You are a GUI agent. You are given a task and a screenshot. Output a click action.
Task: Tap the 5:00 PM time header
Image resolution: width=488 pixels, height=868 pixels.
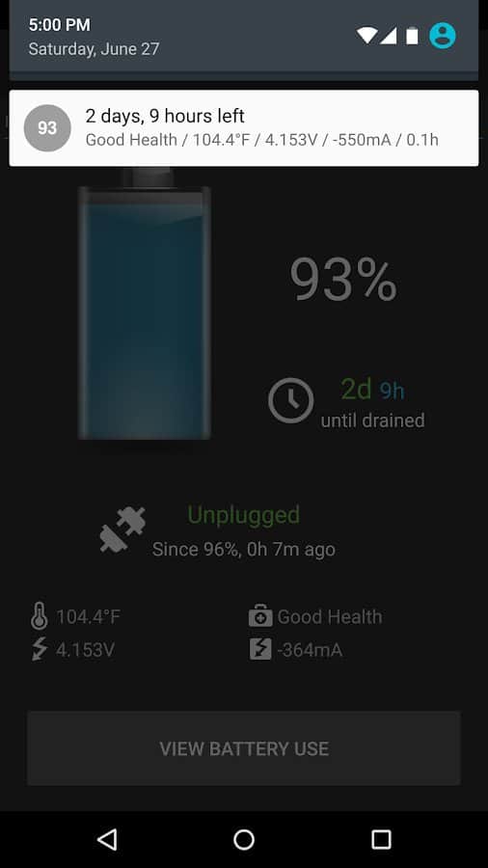point(59,24)
